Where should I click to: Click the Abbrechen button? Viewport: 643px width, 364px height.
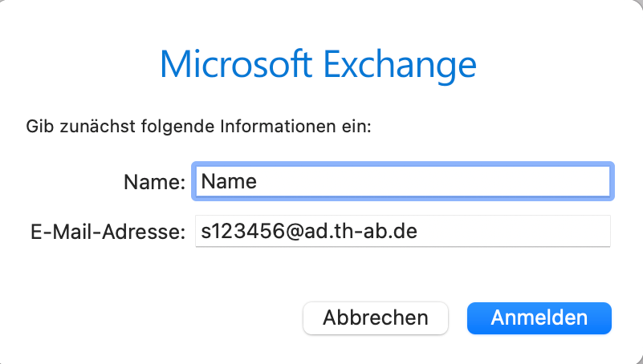pyautogui.click(x=376, y=318)
